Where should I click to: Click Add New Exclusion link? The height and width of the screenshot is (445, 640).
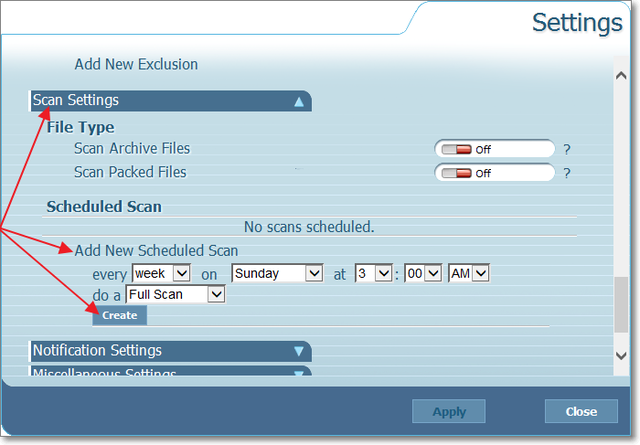[136, 64]
